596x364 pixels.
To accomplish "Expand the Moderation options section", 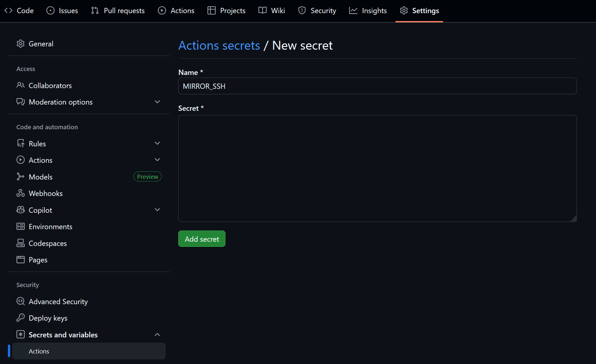I will point(157,102).
